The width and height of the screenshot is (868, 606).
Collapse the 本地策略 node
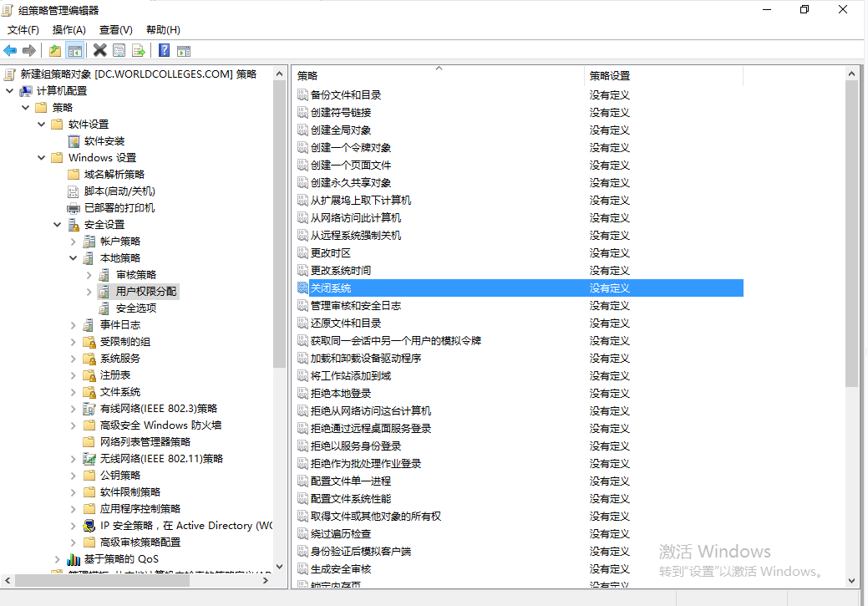tap(73, 258)
